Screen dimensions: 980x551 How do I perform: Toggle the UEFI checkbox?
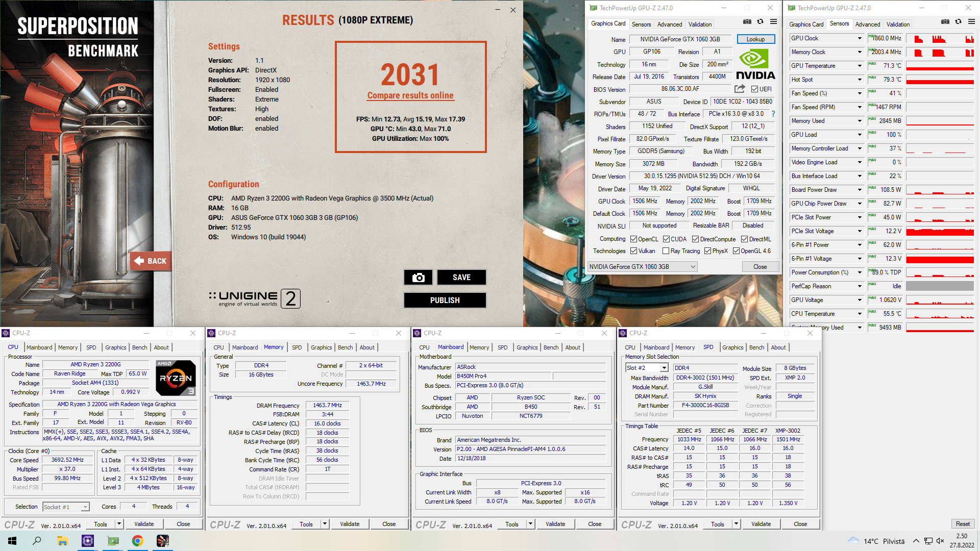[x=755, y=89]
